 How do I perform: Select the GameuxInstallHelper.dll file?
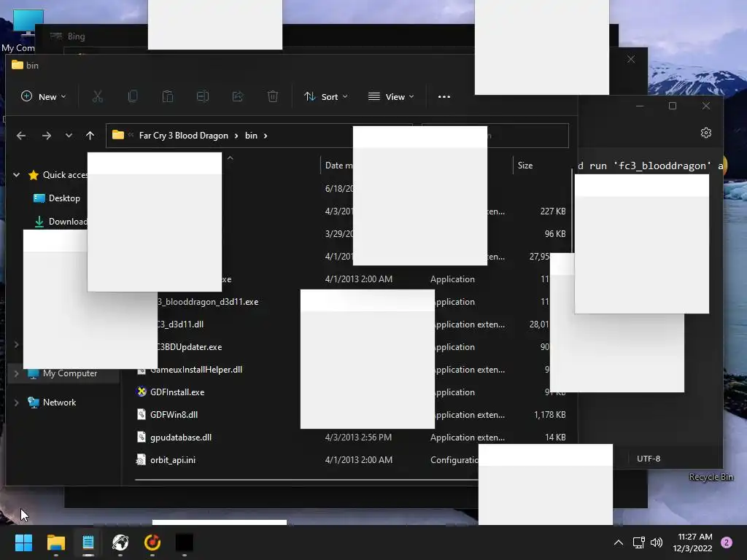[x=196, y=370]
